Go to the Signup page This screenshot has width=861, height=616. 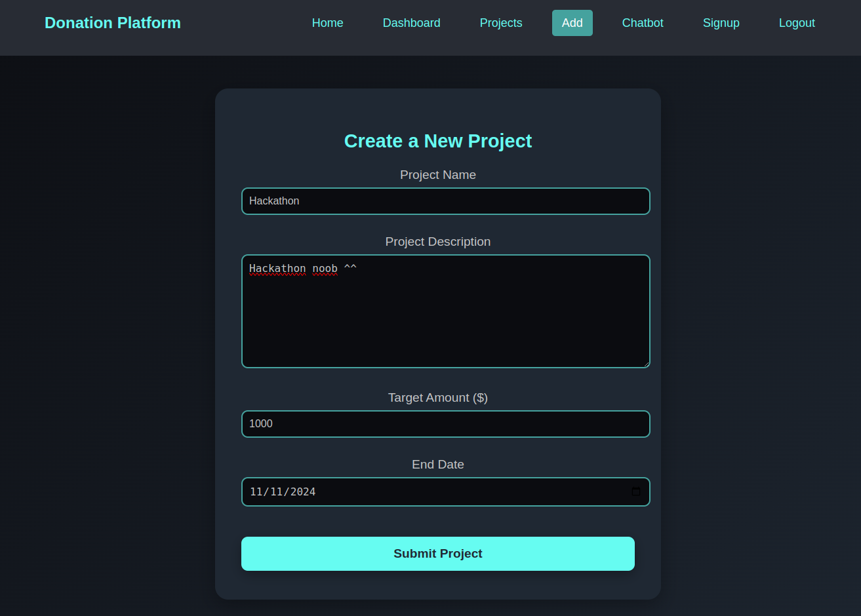[721, 22]
